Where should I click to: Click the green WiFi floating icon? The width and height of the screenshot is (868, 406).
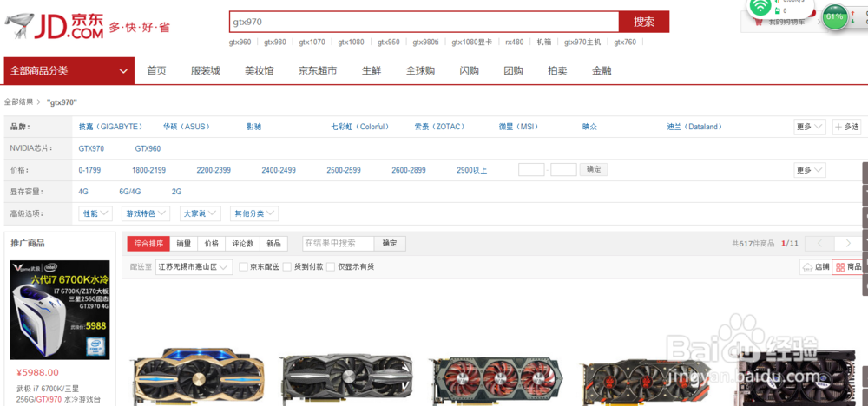click(x=760, y=7)
